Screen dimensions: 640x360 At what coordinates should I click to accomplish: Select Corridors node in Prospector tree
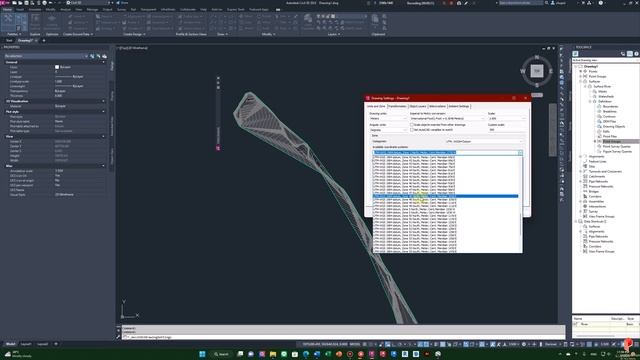click(595, 196)
